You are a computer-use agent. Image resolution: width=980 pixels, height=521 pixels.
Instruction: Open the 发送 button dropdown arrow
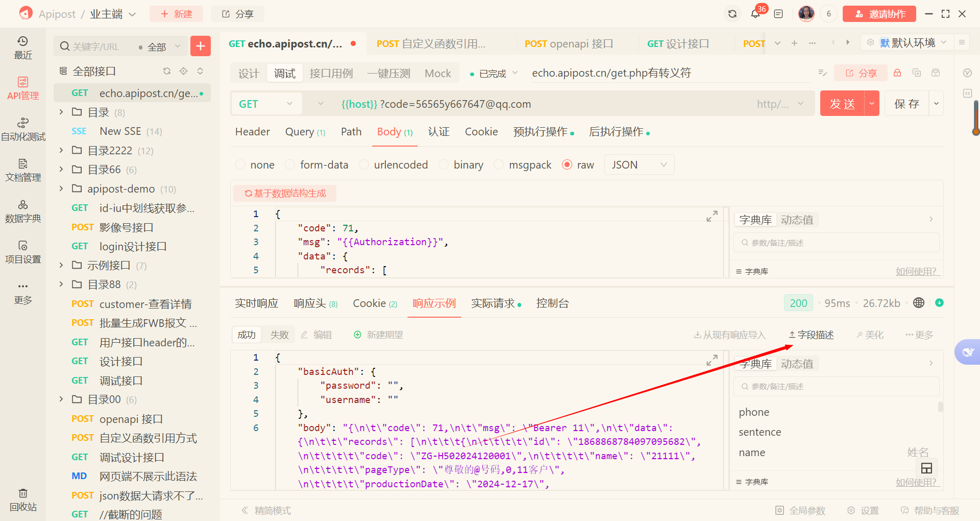tap(872, 104)
